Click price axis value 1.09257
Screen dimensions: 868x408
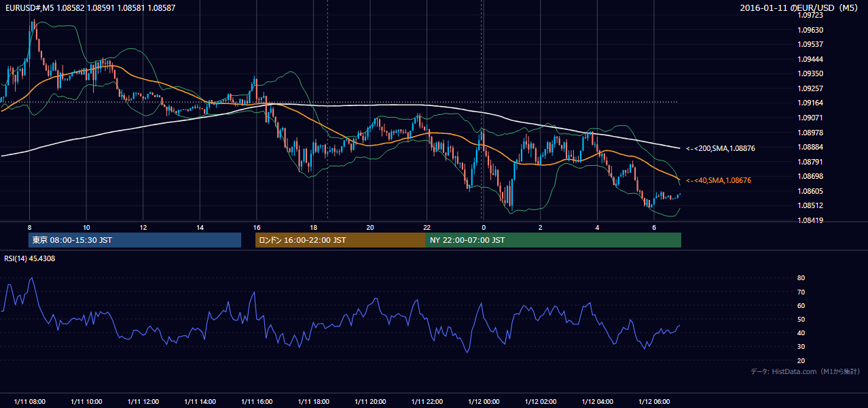pyautogui.click(x=811, y=88)
